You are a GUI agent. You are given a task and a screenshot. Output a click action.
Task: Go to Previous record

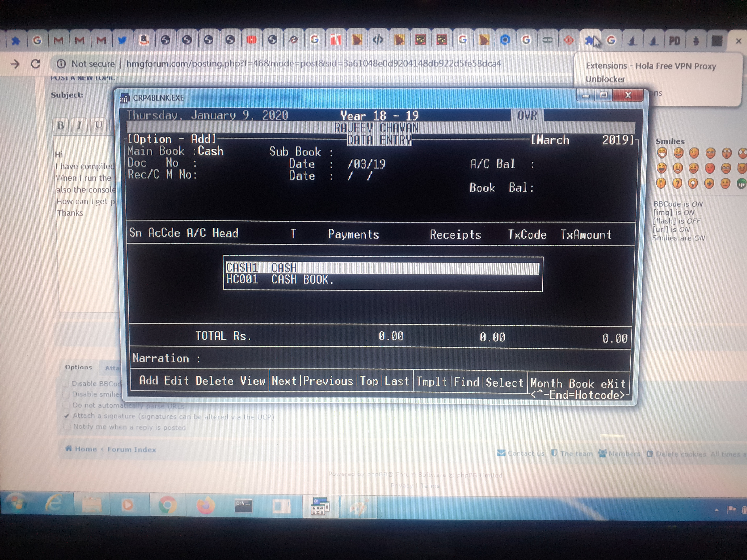[328, 381]
